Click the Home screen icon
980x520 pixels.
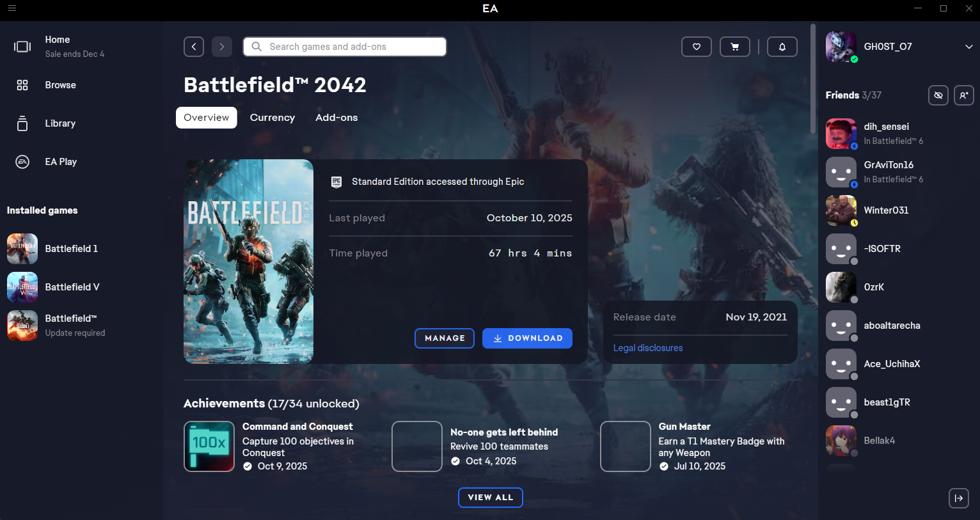point(22,47)
